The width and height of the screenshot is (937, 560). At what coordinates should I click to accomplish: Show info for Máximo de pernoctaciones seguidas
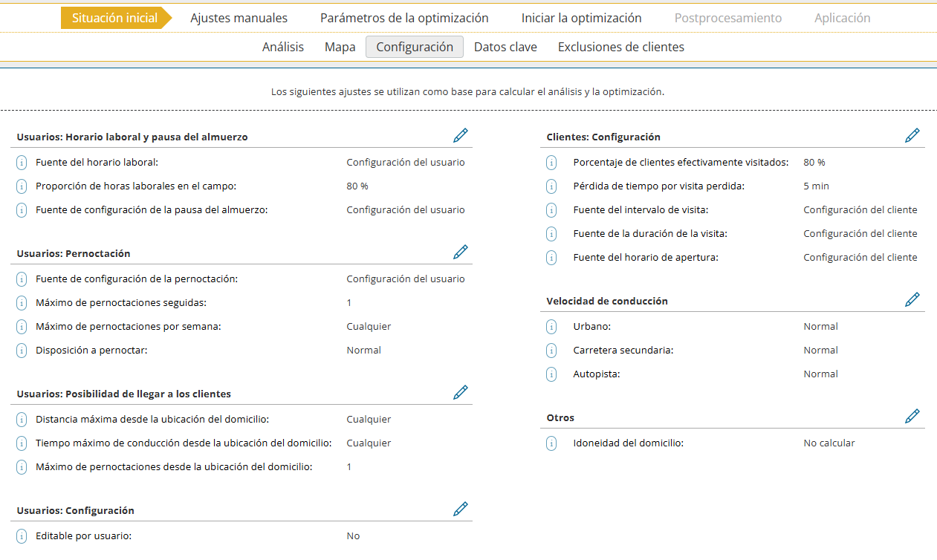(x=22, y=303)
